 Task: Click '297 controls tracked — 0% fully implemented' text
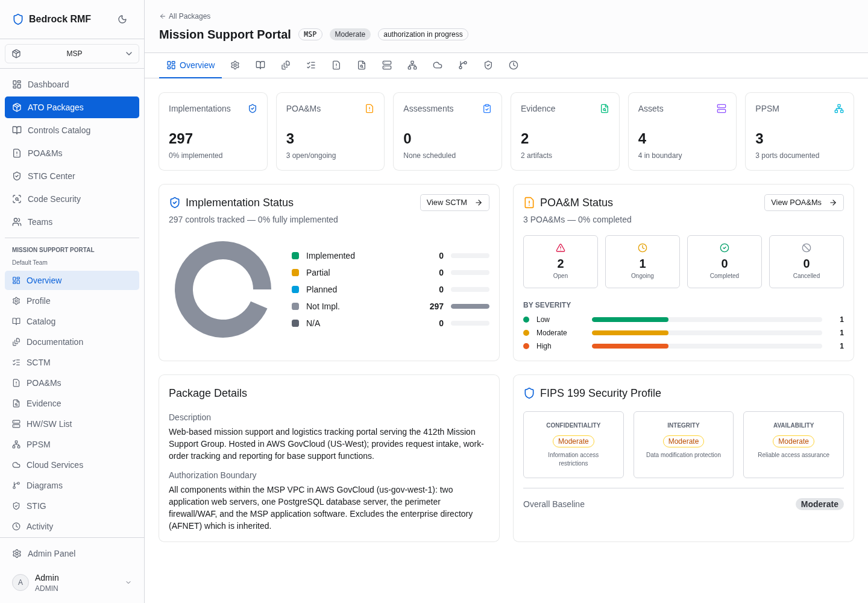click(x=253, y=219)
